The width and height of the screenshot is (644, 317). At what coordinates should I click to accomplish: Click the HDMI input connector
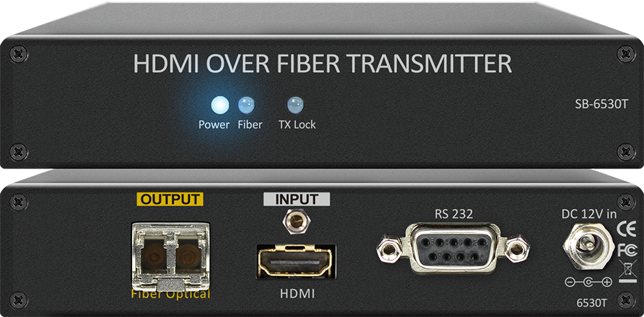tap(296, 261)
